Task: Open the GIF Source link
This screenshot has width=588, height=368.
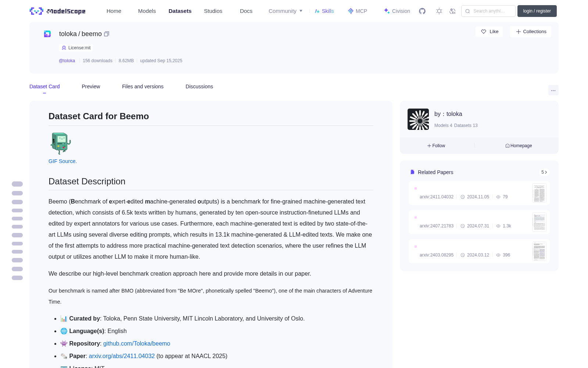Action: click(x=62, y=161)
